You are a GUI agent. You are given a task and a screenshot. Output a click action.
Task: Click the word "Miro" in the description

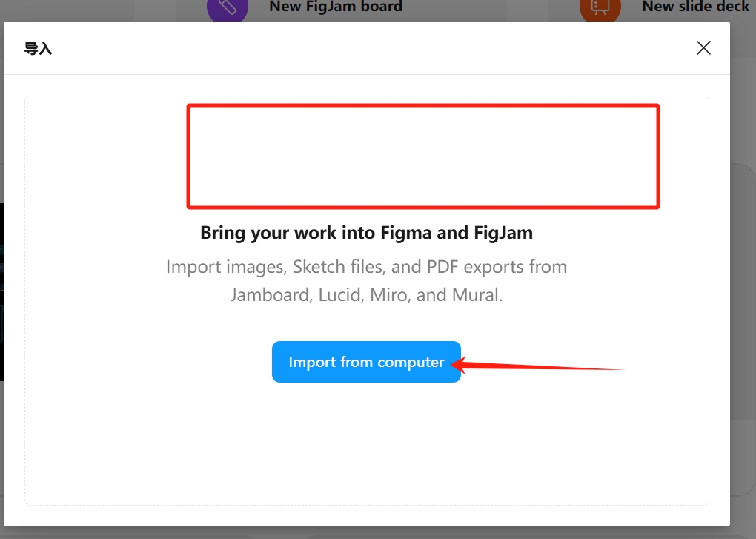(x=388, y=295)
